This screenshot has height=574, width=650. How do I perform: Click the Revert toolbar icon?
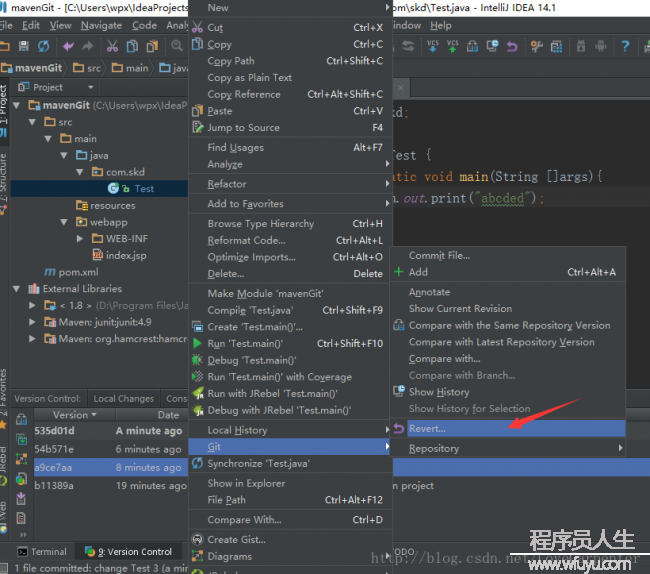pos(512,46)
